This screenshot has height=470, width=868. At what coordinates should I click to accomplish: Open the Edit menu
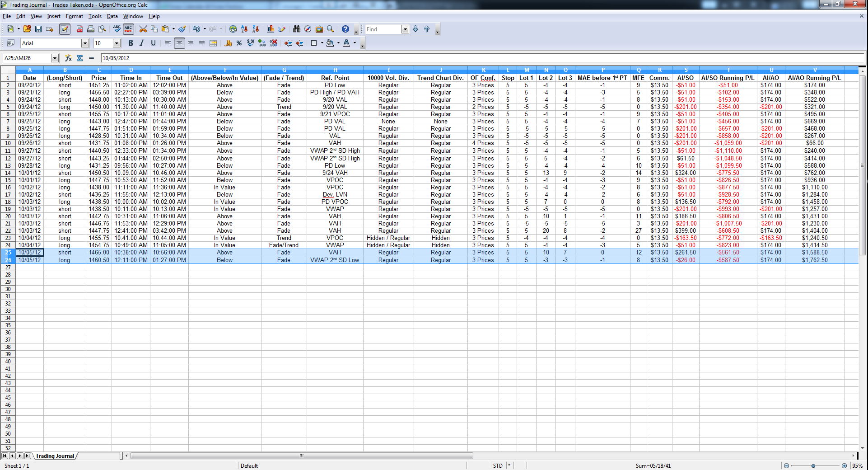point(21,16)
